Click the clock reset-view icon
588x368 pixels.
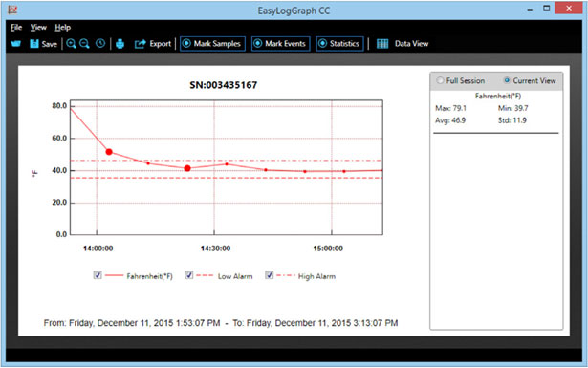[x=100, y=43]
